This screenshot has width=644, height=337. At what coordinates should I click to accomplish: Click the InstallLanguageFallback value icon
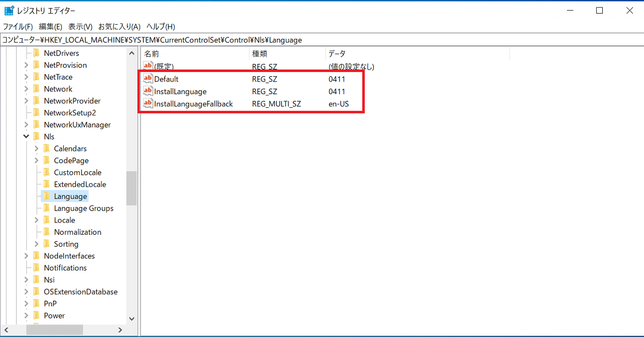pyautogui.click(x=148, y=103)
